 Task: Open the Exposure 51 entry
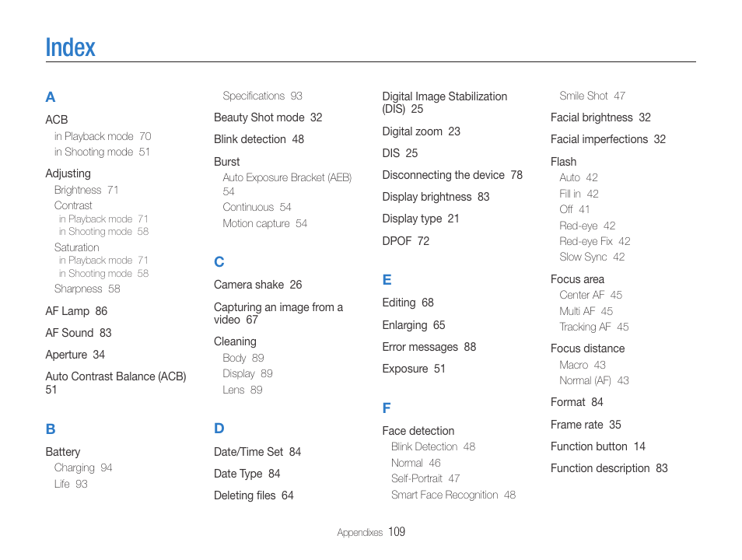tap(414, 369)
